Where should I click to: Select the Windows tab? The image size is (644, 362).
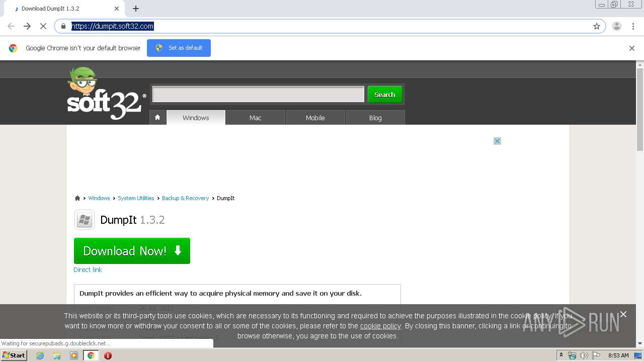[x=196, y=118]
